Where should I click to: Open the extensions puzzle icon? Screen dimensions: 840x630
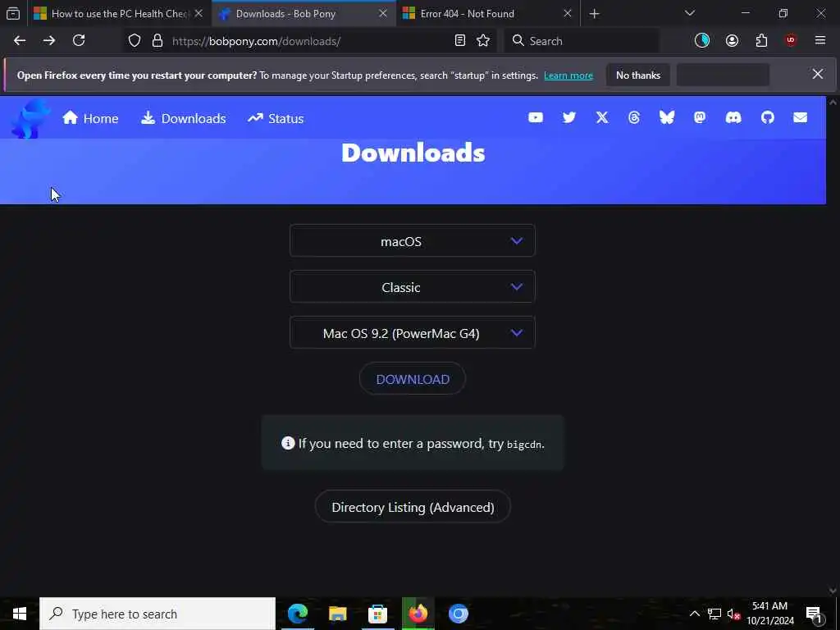pyautogui.click(x=761, y=41)
